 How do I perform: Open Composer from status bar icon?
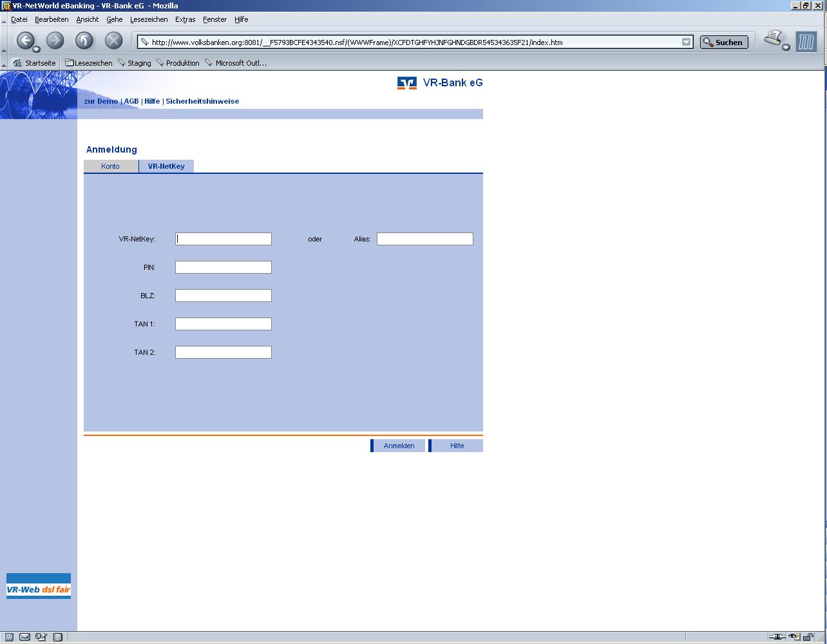(41, 637)
